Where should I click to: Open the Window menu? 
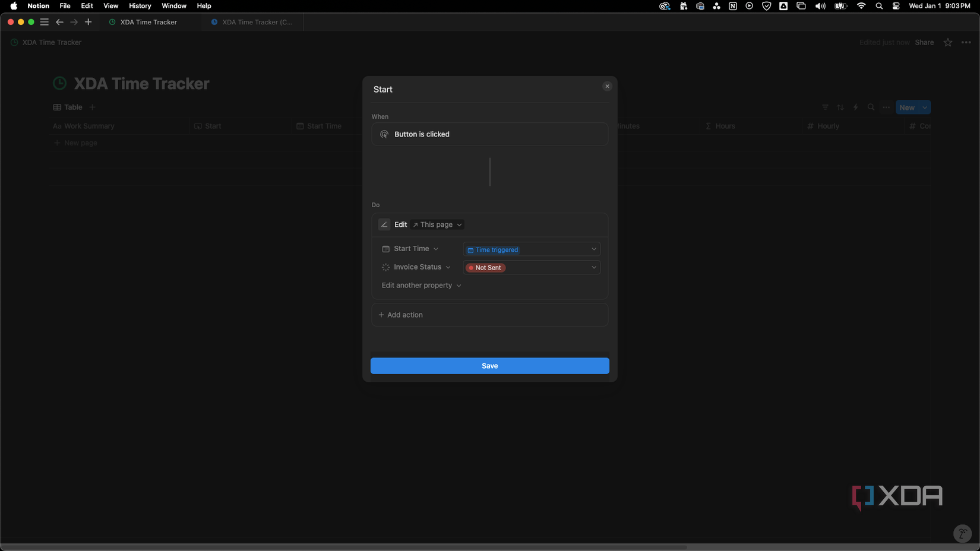[174, 6]
